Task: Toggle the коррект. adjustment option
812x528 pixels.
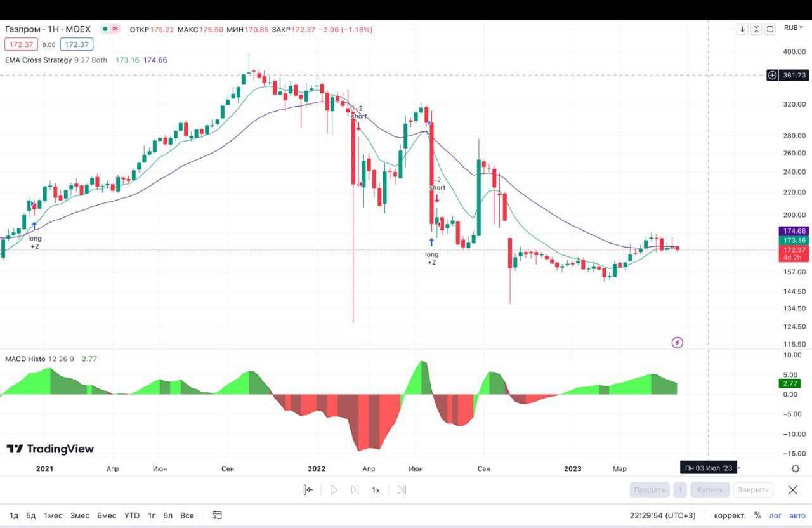Action: pos(730,515)
